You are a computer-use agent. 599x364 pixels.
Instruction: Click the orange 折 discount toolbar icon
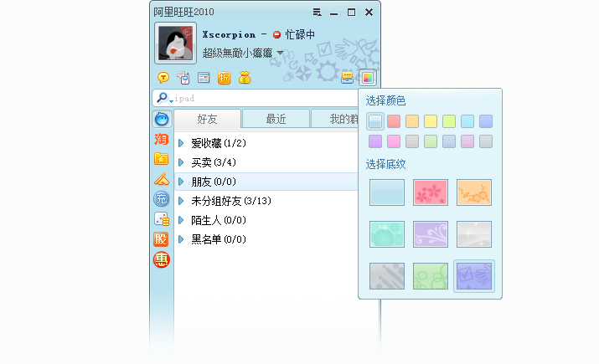(x=224, y=79)
